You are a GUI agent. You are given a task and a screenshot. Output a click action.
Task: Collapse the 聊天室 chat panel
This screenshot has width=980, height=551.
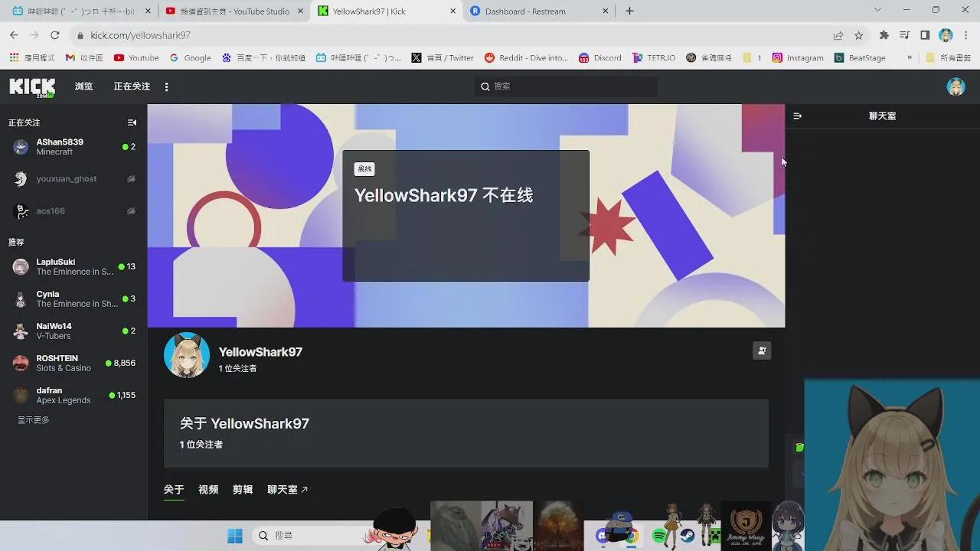point(797,116)
